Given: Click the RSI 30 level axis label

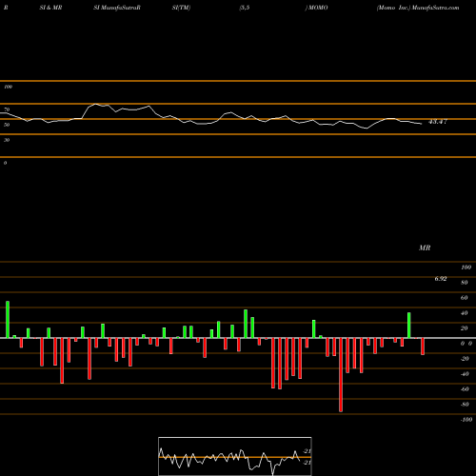Looking at the screenshot, I should 7,140.
